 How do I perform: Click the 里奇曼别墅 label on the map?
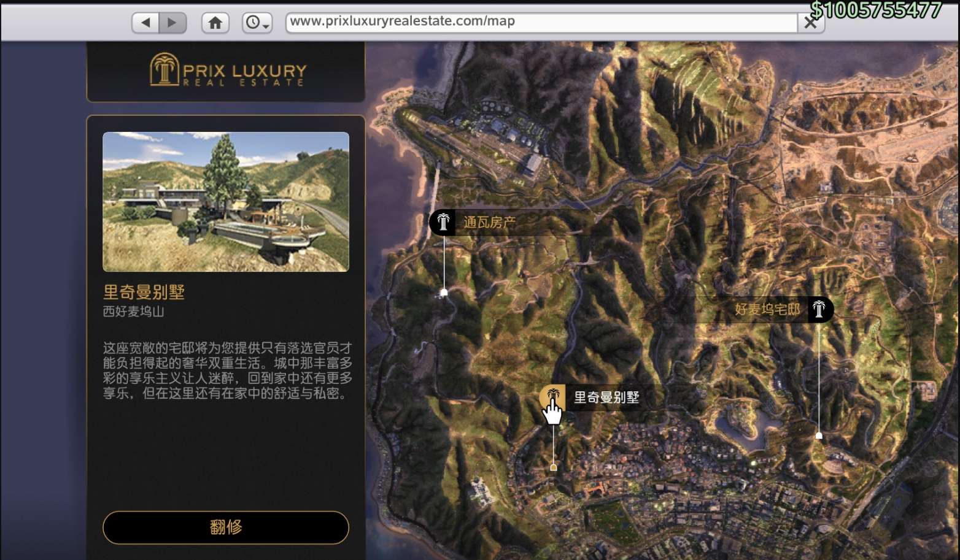(x=606, y=397)
